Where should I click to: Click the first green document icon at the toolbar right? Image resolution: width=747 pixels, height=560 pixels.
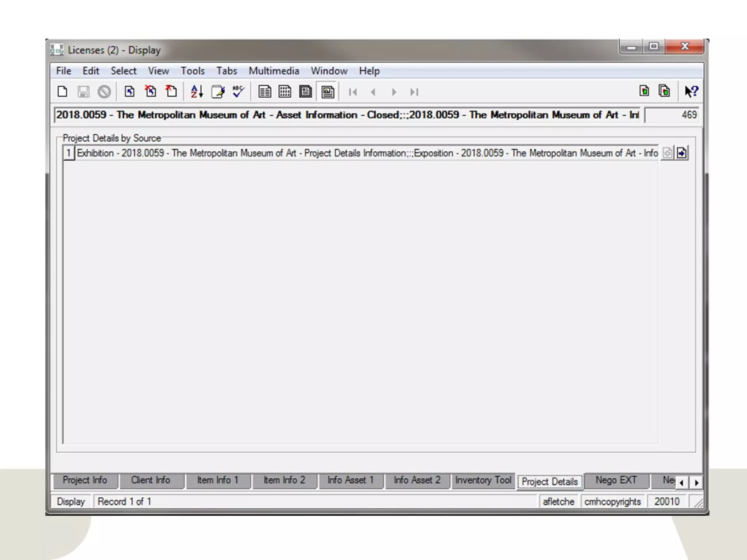pyautogui.click(x=644, y=91)
